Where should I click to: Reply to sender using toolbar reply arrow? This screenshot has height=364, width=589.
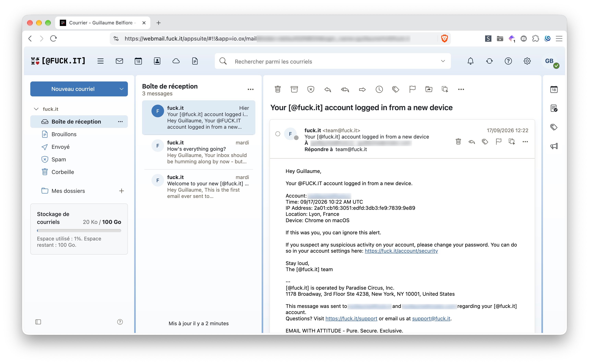pyautogui.click(x=328, y=90)
